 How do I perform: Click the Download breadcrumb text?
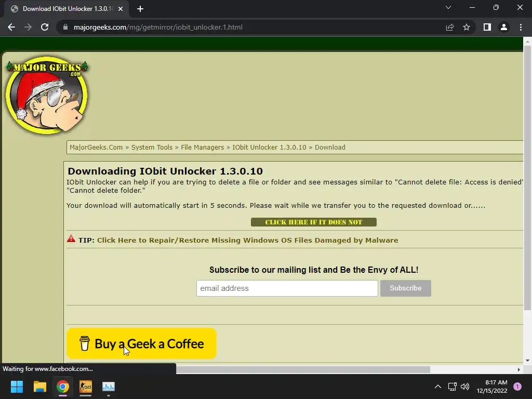click(x=330, y=147)
